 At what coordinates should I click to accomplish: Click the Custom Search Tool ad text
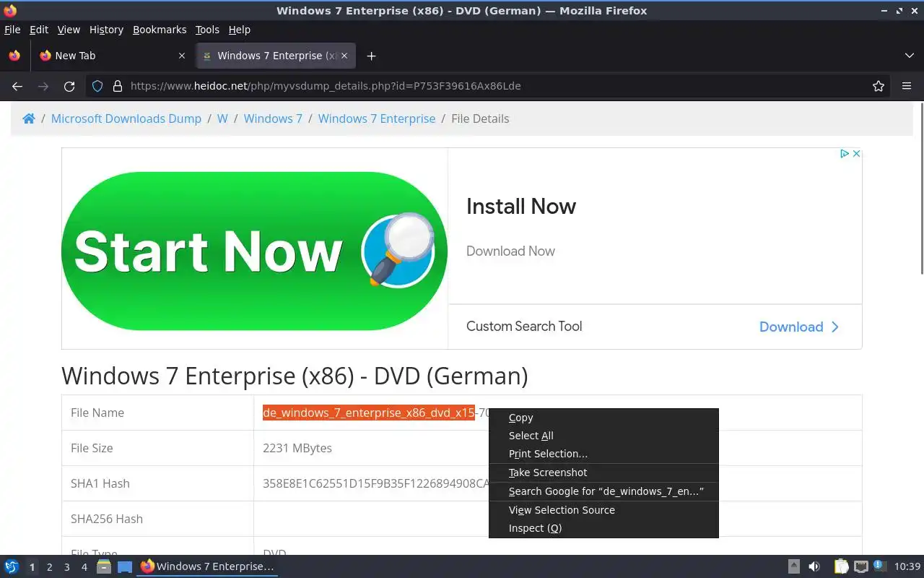(524, 326)
